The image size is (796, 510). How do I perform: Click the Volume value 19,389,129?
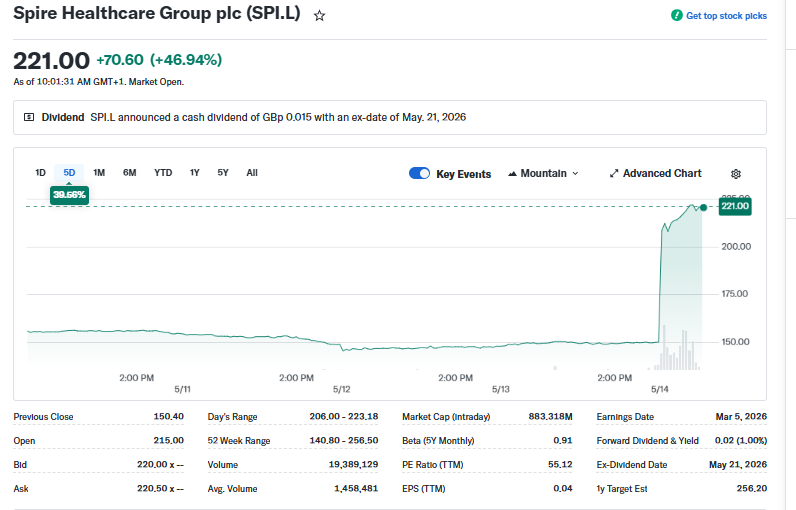click(x=353, y=464)
